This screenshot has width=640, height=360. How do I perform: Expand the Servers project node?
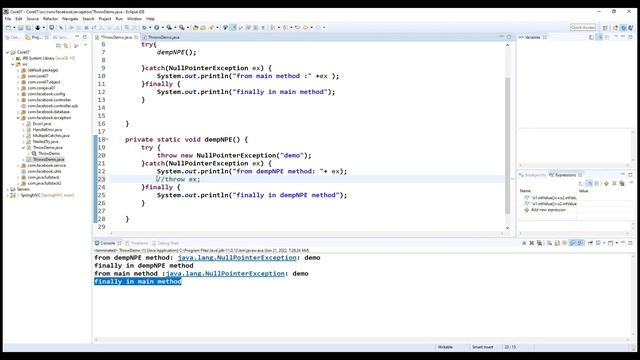7,189
